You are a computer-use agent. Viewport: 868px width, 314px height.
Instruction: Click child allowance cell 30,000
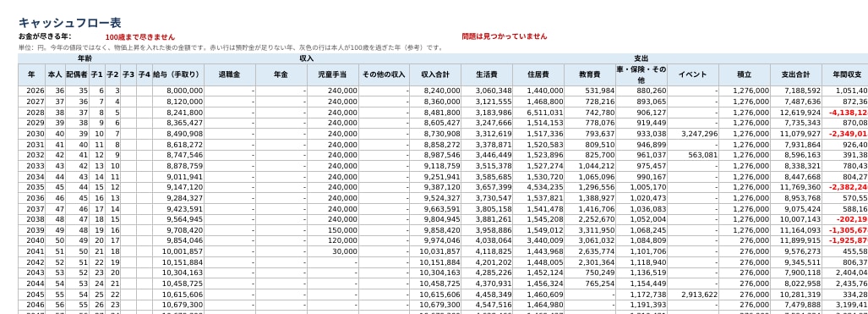(x=333, y=252)
